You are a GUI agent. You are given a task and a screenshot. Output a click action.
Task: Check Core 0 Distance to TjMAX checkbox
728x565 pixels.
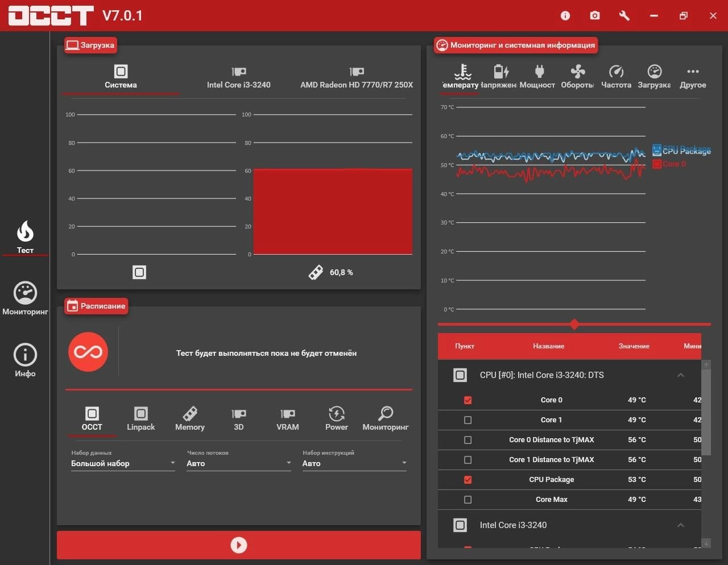click(468, 440)
